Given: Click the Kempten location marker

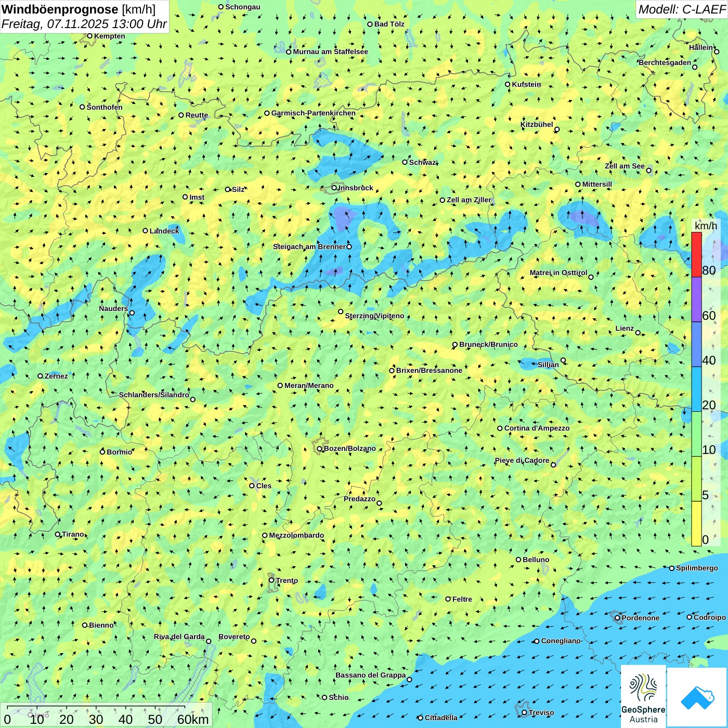Looking at the screenshot, I should (x=90, y=36).
